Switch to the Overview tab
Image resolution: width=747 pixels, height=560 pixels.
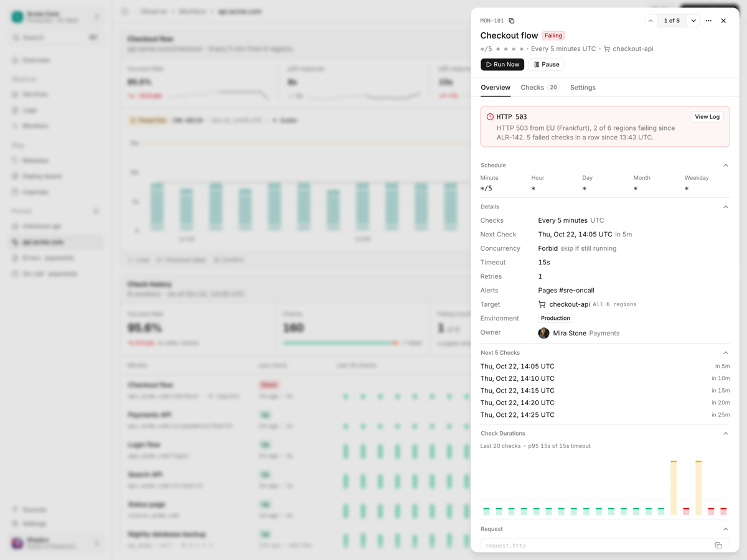[496, 88]
